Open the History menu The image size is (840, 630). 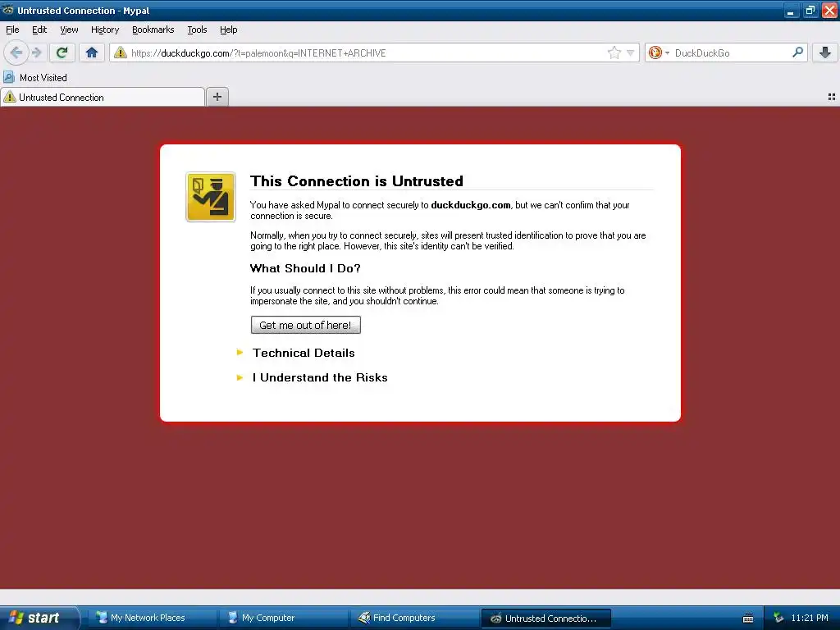pyautogui.click(x=104, y=30)
